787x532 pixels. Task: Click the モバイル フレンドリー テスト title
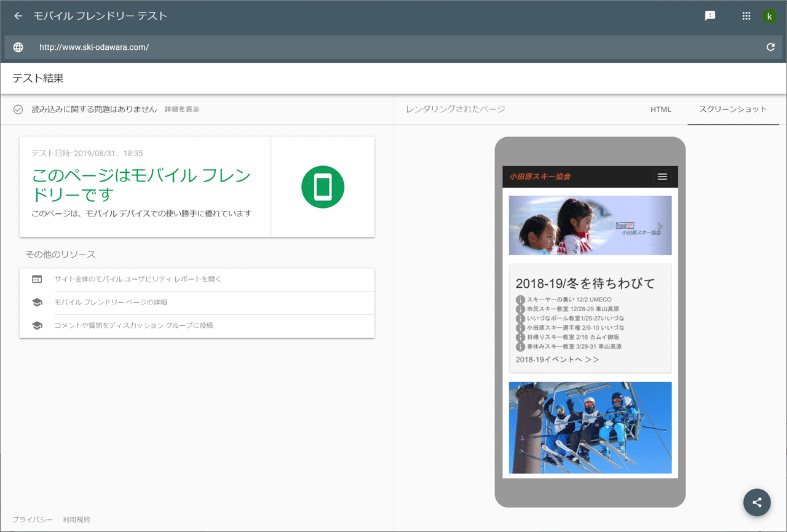pos(100,16)
